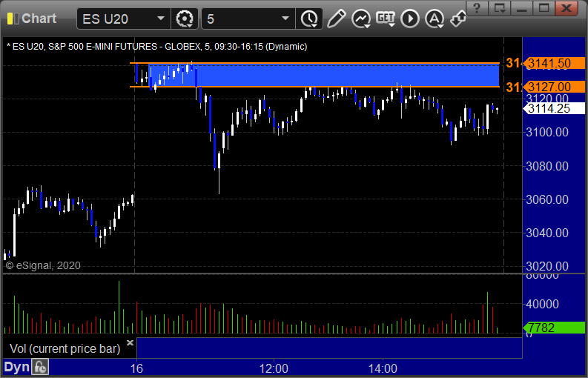Click the 40000 volume axis label
This screenshot has width=588, height=378.
(542, 304)
